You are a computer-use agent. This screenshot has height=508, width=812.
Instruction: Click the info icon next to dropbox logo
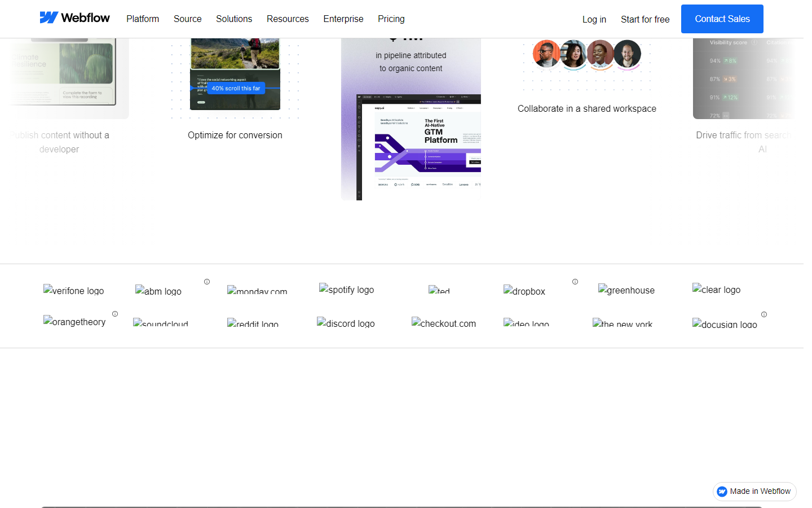pyautogui.click(x=575, y=282)
